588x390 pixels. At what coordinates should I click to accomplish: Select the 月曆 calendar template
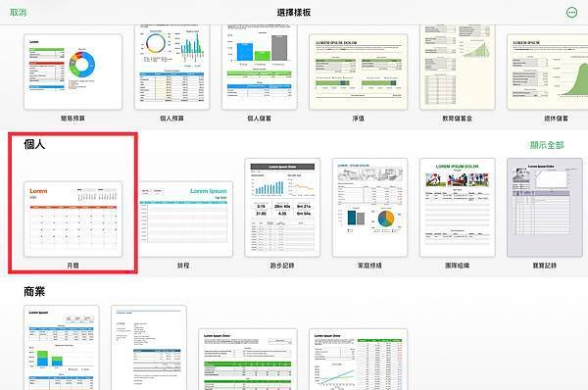point(73,219)
